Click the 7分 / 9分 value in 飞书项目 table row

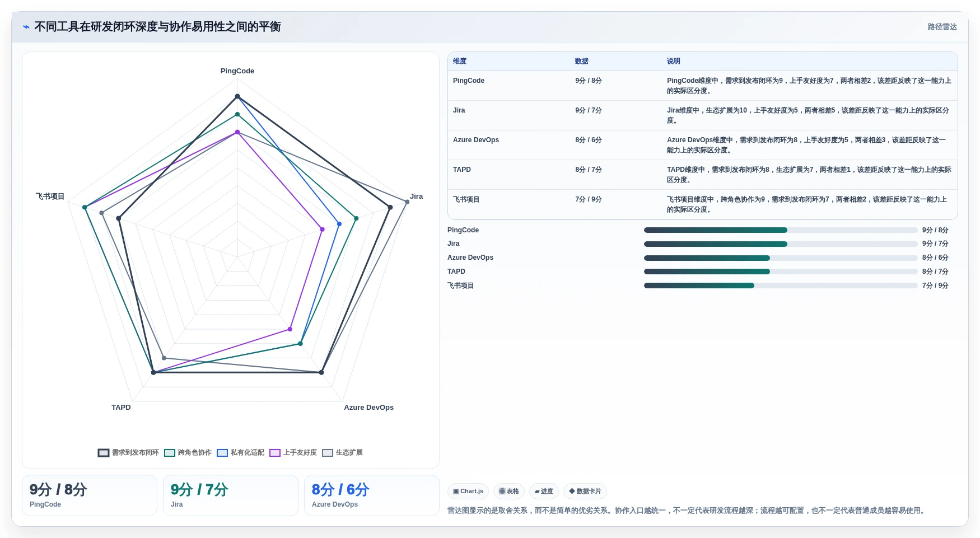tap(589, 199)
